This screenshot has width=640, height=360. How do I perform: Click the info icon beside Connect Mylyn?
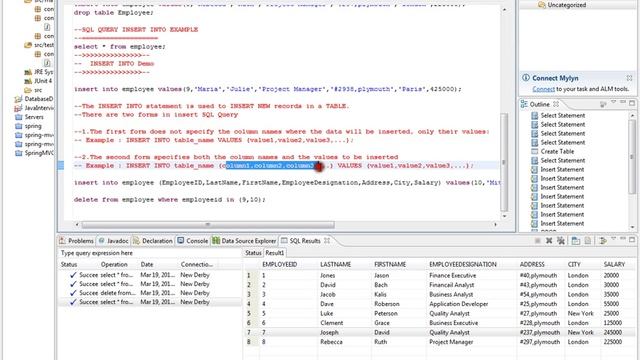[526, 78]
